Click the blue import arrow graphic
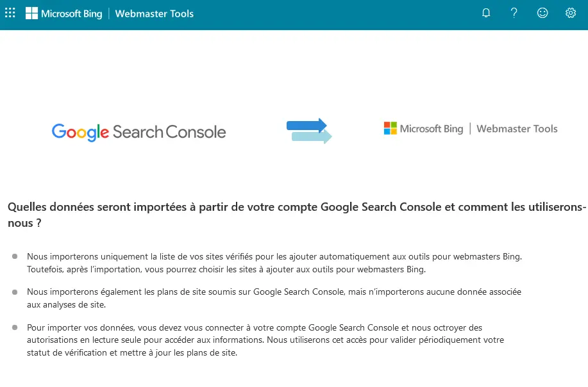Viewport: 588px width, 387px height. click(x=308, y=129)
